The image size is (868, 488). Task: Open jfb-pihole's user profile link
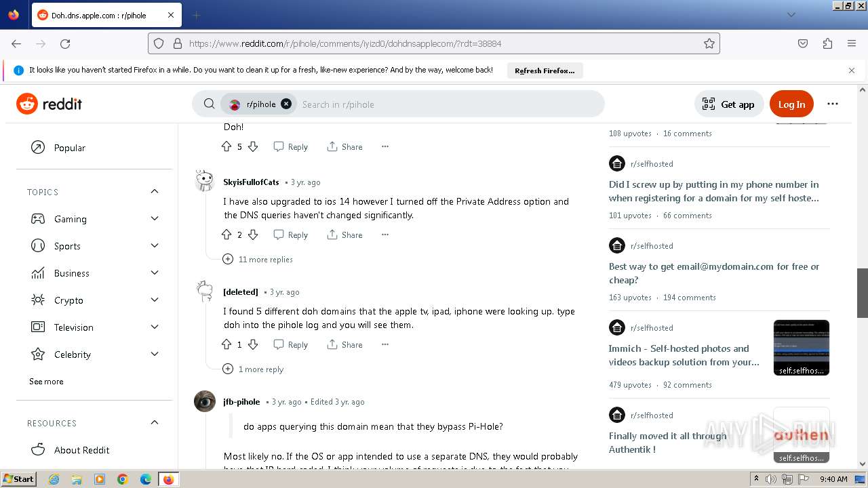tap(241, 402)
